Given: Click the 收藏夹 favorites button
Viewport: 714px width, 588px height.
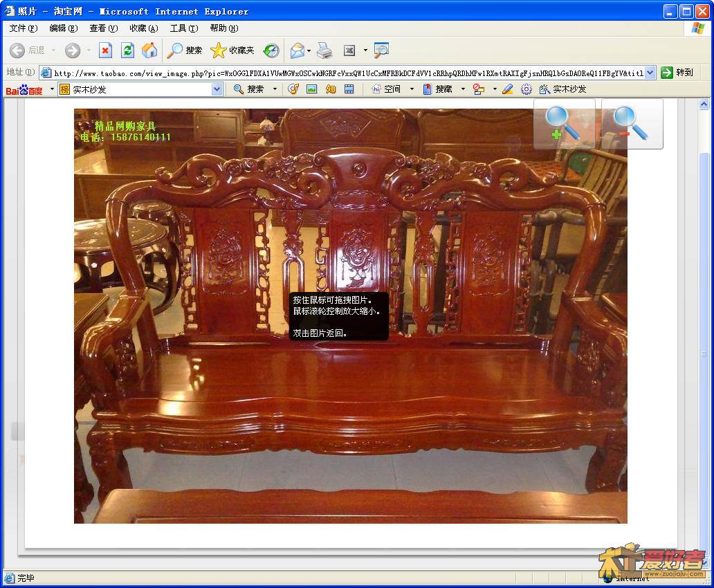Looking at the screenshot, I should pos(232,50).
